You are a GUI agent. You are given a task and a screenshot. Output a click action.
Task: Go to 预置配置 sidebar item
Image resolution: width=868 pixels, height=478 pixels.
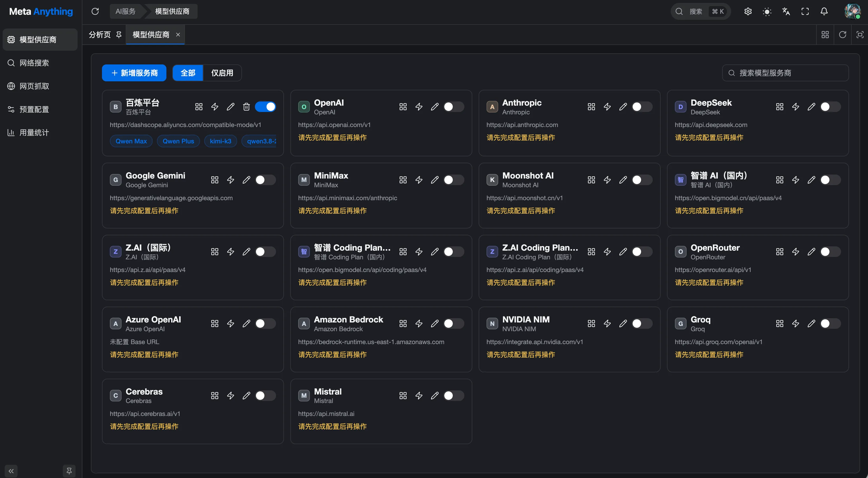pos(40,110)
